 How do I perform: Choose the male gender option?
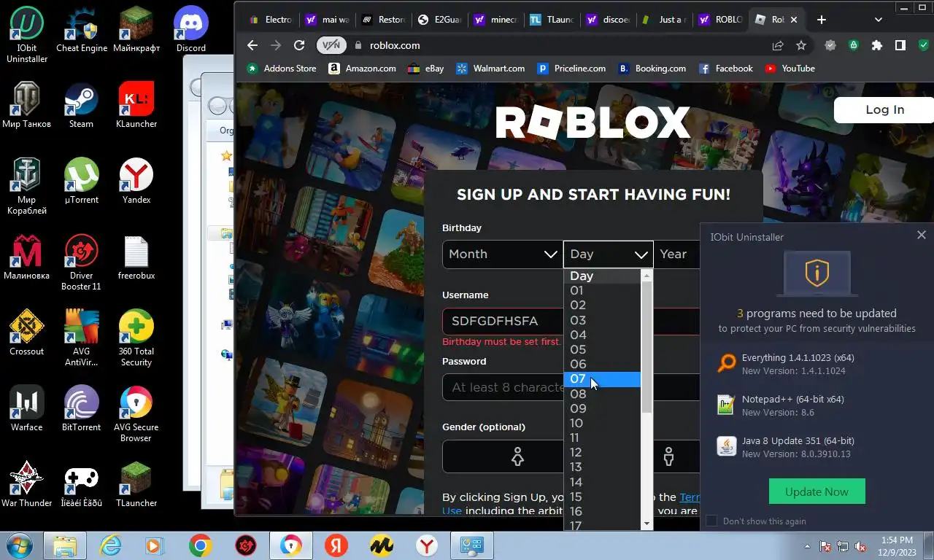pos(669,456)
